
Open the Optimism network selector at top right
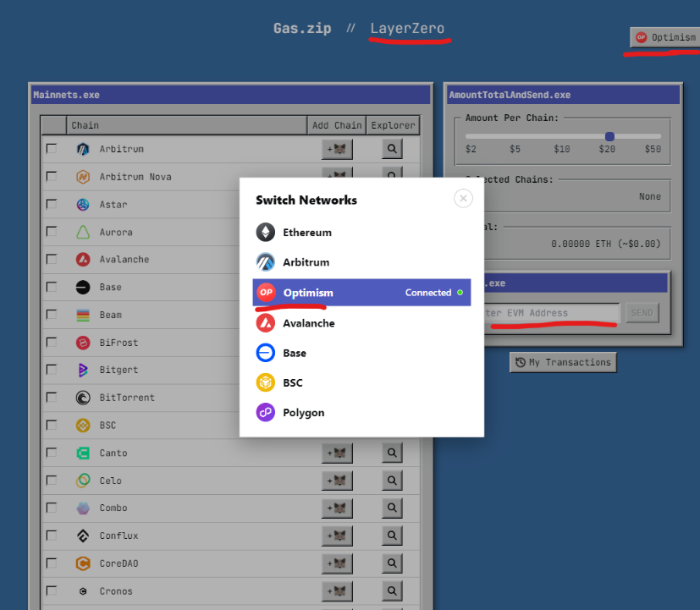(665, 37)
